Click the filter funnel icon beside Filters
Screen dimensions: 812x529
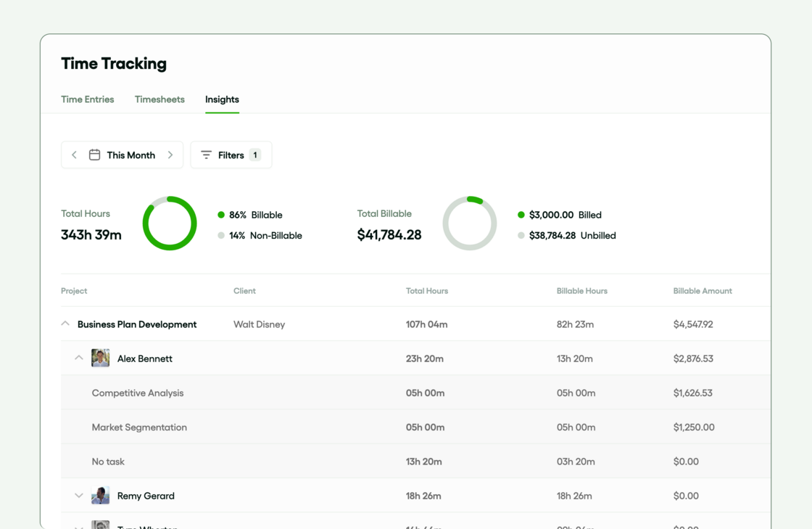[x=205, y=155]
